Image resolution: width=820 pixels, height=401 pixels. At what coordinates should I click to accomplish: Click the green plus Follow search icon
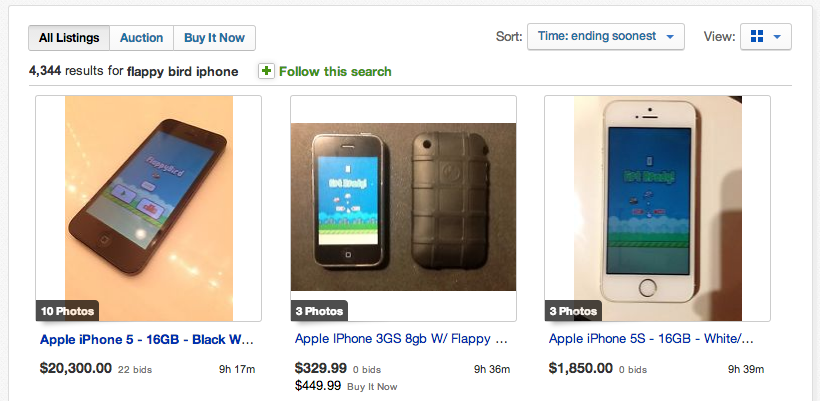click(266, 71)
